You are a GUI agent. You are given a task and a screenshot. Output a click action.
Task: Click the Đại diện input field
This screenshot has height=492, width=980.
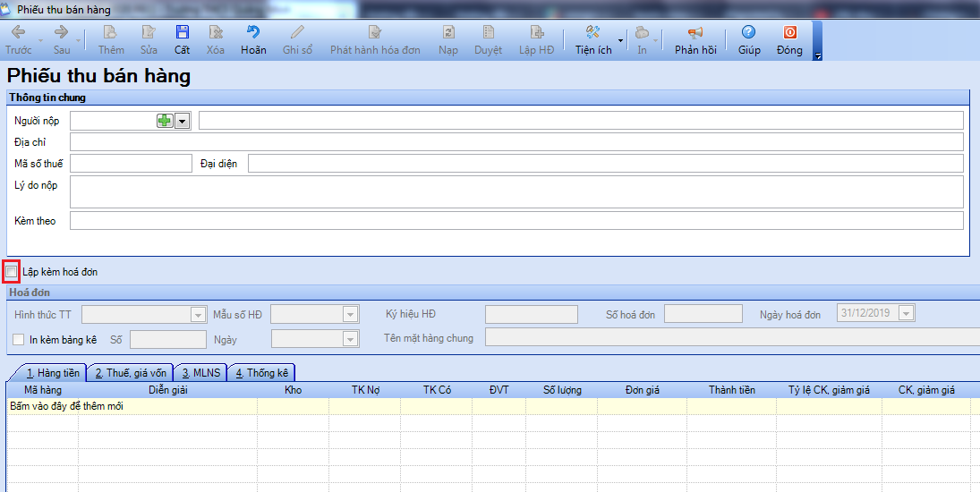pyautogui.click(x=606, y=164)
